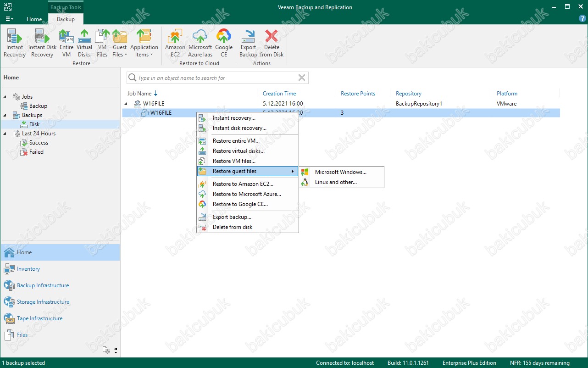Screen dimensions: 588x368
Task: Click the search box for object name
Action: tap(217, 78)
